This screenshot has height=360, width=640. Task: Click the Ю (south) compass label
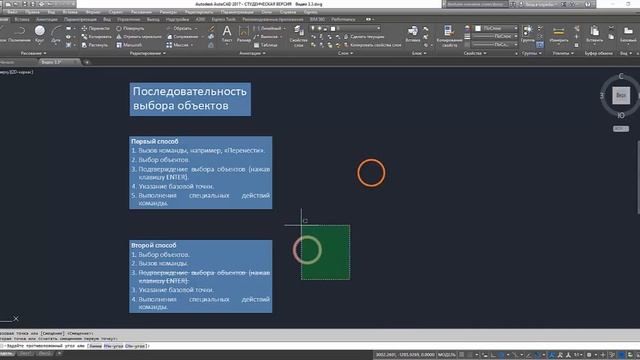[x=621, y=116]
